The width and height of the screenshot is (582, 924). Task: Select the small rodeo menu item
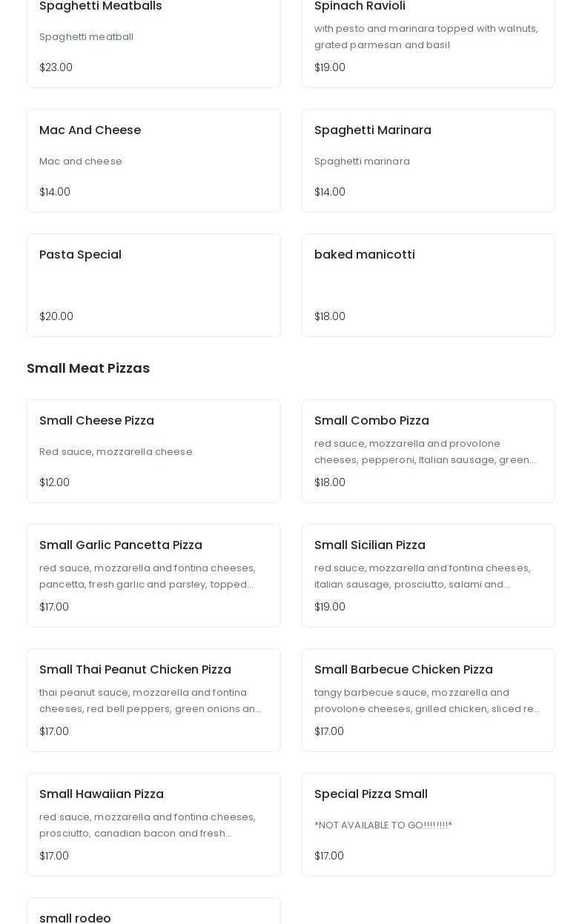pyautogui.click(x=153, y=911)
